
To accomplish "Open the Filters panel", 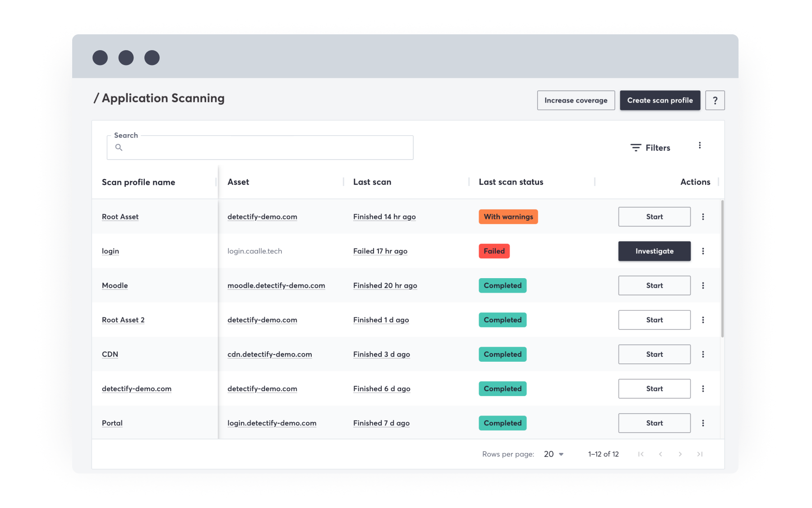I will (x=650, y=148).
